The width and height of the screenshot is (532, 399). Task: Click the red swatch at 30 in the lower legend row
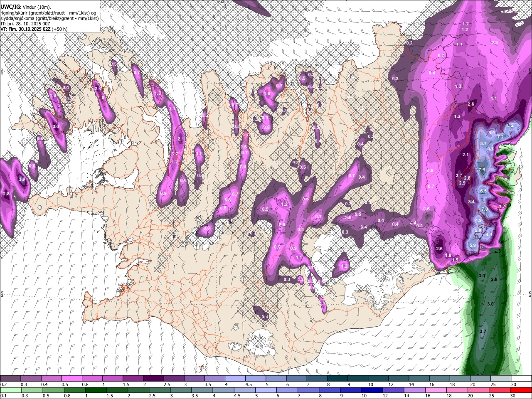[521, 390]
